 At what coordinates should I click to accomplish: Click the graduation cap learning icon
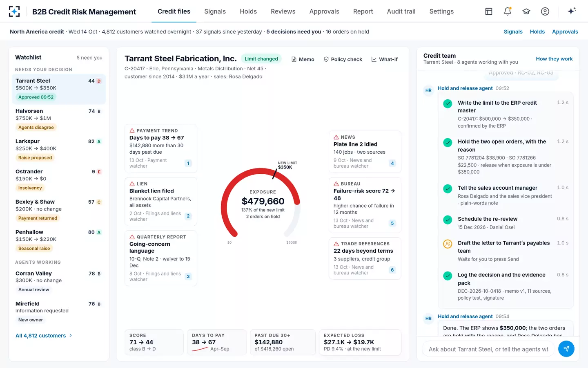[526, 11]
